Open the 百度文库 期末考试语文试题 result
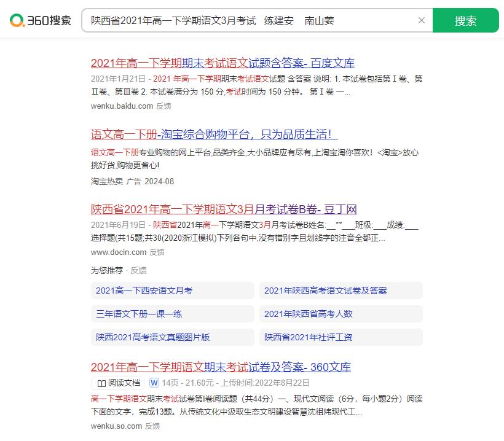Image resolution: width=504 pixels, height=441 pixels. tap(222, 63)
